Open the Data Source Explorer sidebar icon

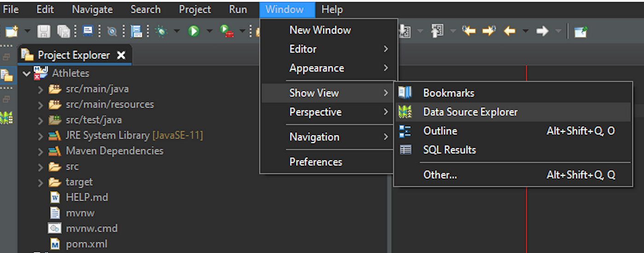pos(7,118)
